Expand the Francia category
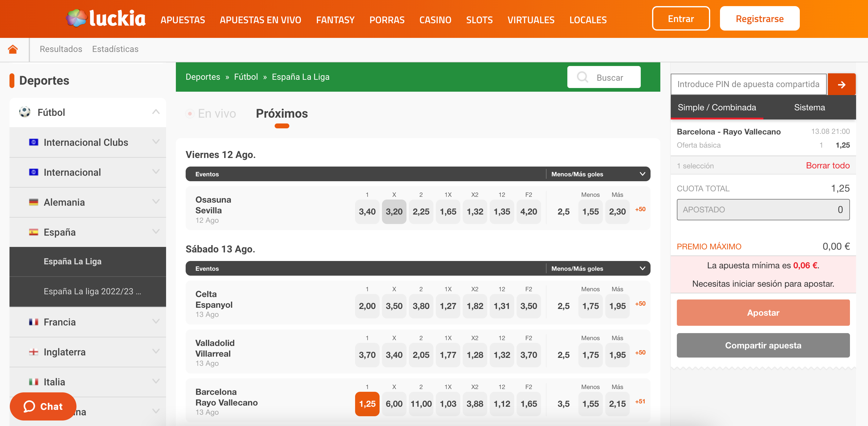The width and height of the screenshot is (868, 426). [156, 321]
